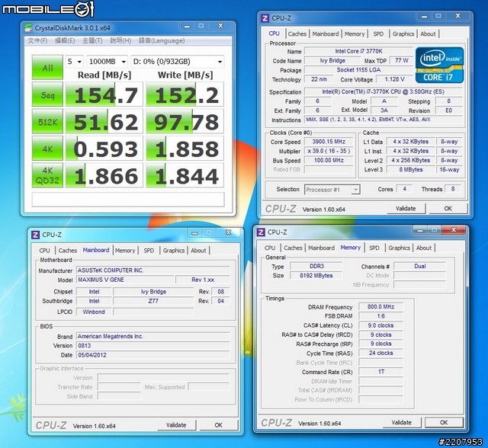Switch to Mainboard tab in CPU window

(326, 34)
